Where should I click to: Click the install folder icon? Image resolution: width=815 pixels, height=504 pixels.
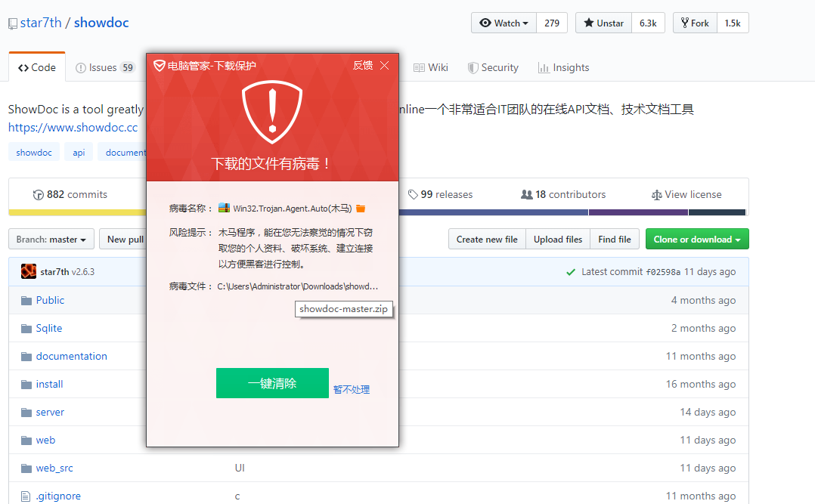tap(26, 385)
